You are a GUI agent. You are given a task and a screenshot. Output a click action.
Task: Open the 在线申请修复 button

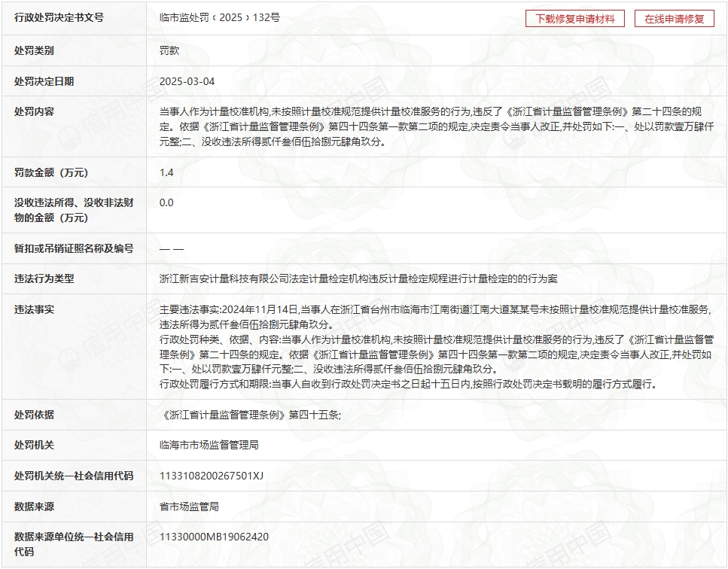coord(674,19)
